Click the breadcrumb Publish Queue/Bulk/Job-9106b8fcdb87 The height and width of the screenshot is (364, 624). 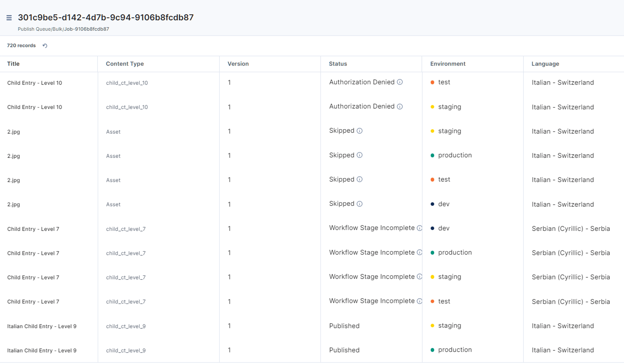(x=63, y=29)
